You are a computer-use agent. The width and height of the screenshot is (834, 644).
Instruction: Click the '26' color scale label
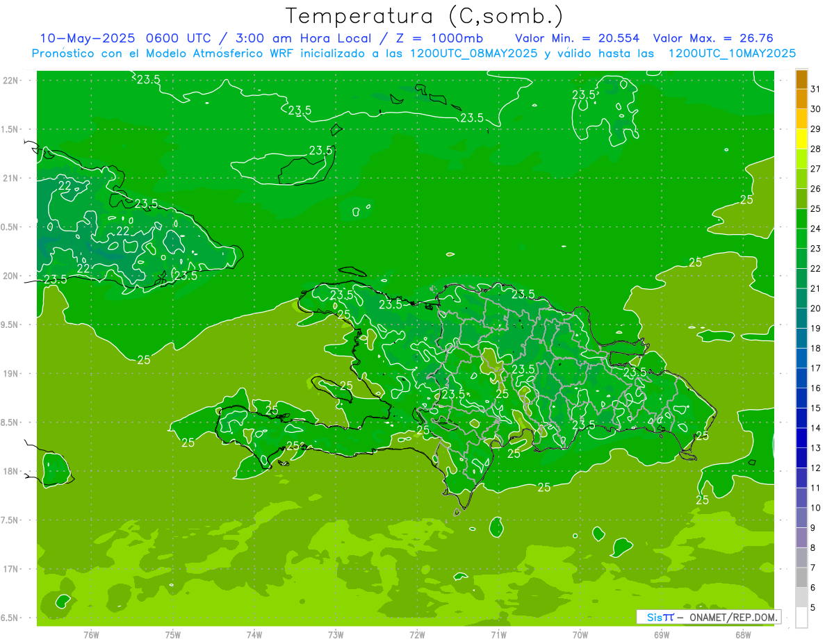pos(816,189)
